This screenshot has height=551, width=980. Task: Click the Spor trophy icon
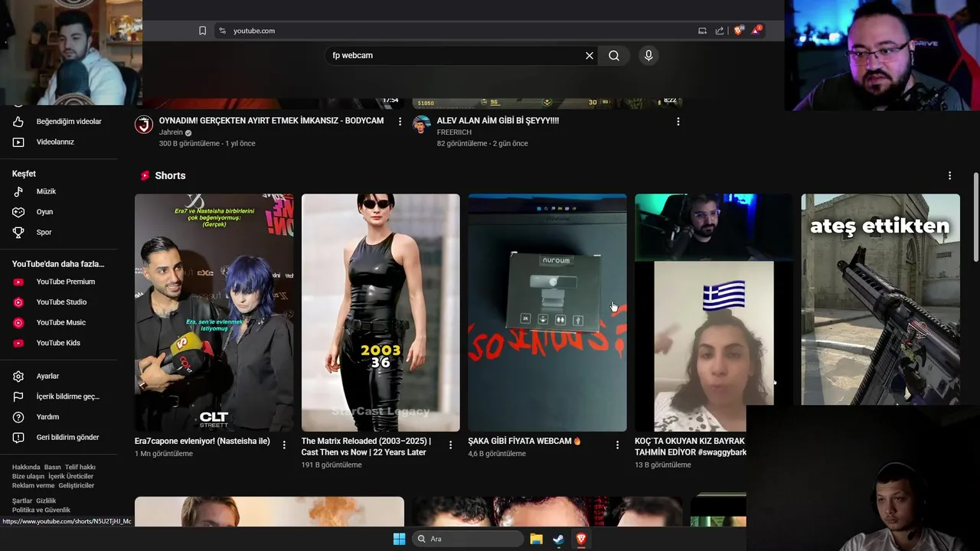point(18,232)
